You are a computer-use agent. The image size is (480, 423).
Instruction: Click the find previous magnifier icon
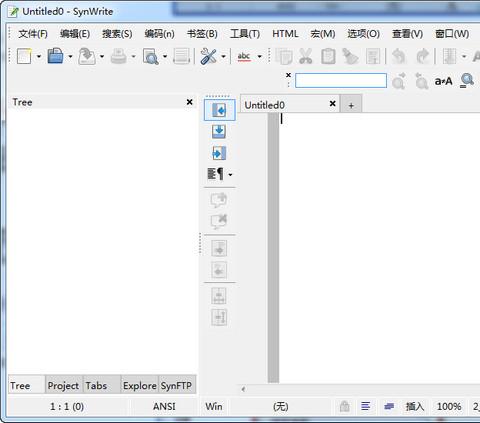tap(421, 81)
